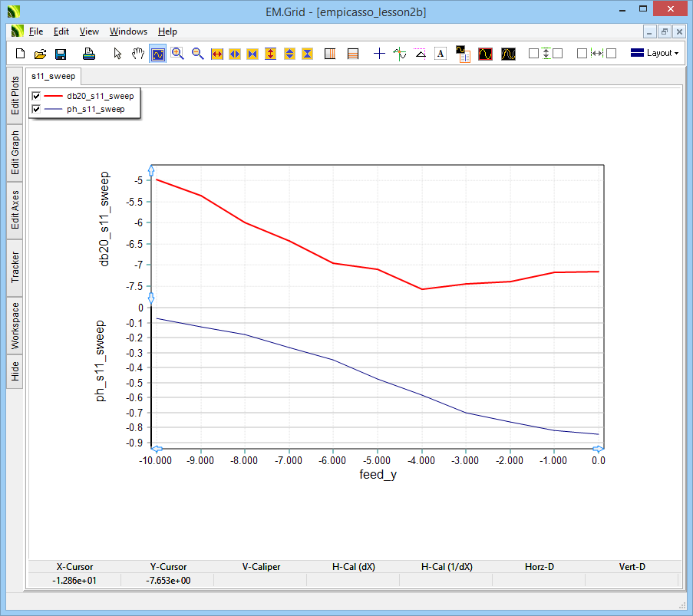The width and height of the screenshot is (693, 616).
Task: Select the hand pan tool
Action: 137,54
